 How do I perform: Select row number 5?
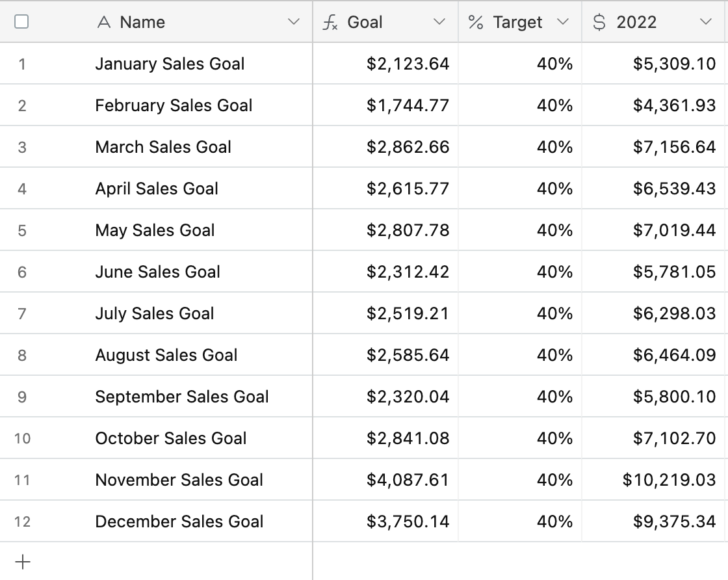[22, 230]
